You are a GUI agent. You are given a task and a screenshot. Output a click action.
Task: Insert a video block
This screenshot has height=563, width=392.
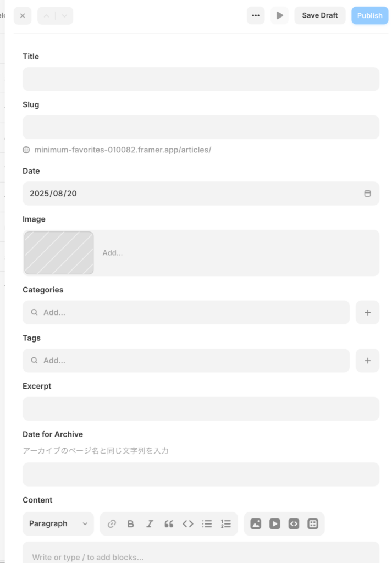(x=275, y=524)
